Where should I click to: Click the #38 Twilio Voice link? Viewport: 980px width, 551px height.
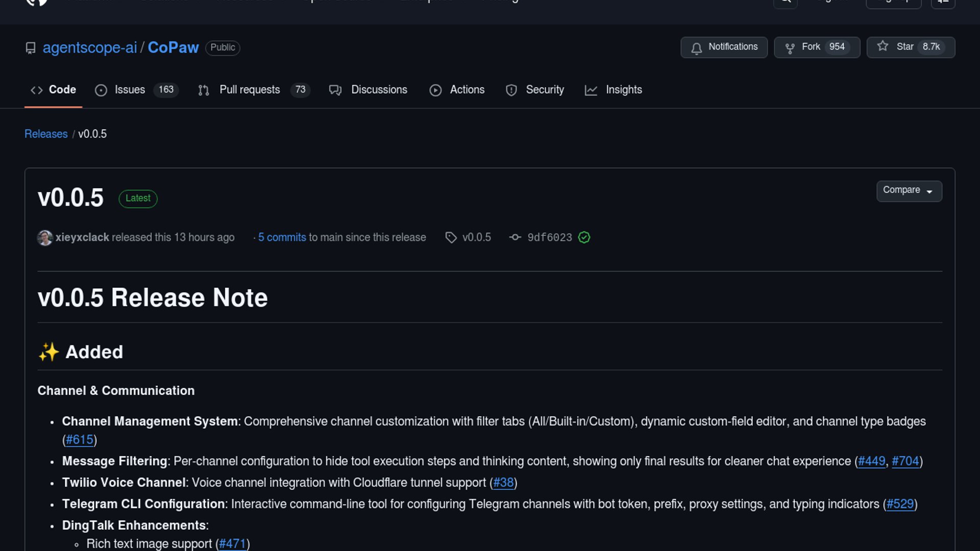click(503, 483)
